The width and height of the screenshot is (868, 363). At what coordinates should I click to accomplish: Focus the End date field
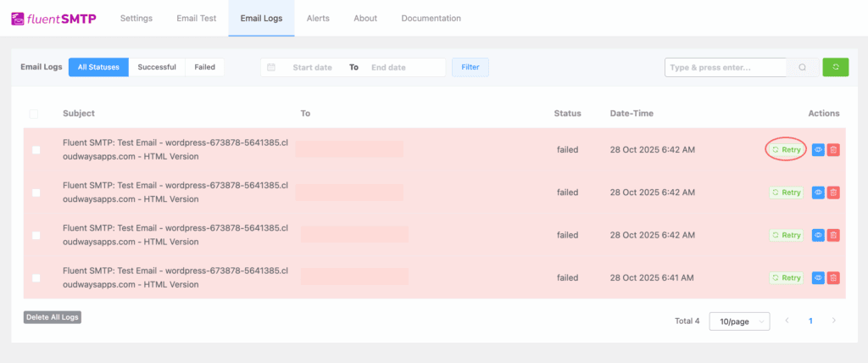[x=388, y=68]
